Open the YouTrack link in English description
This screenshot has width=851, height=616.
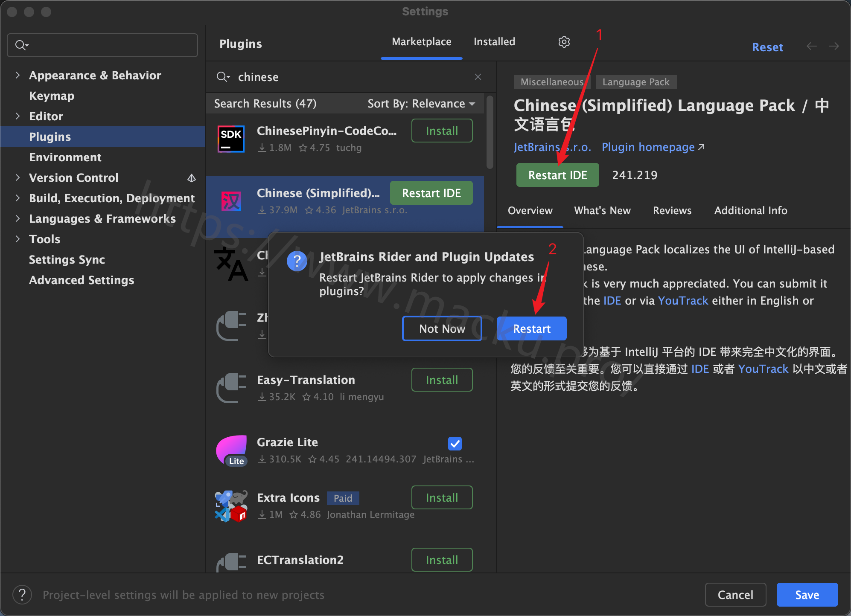[x=683, y=301]
